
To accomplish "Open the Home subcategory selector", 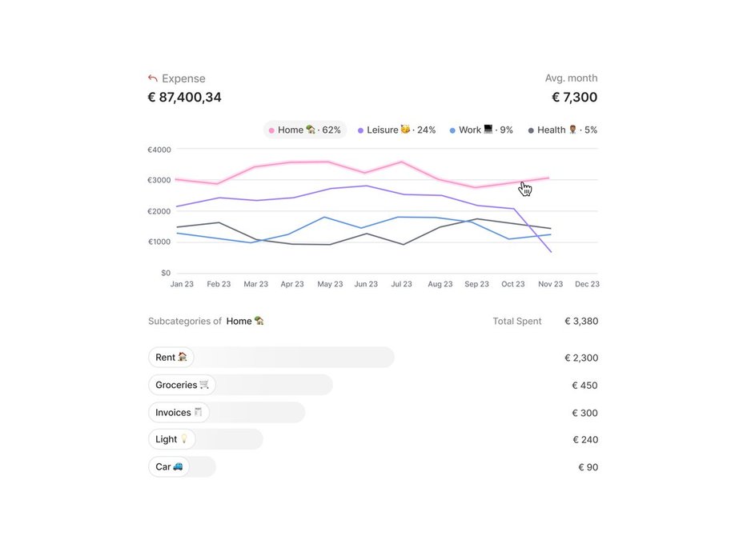I will [x=245, y=321].
